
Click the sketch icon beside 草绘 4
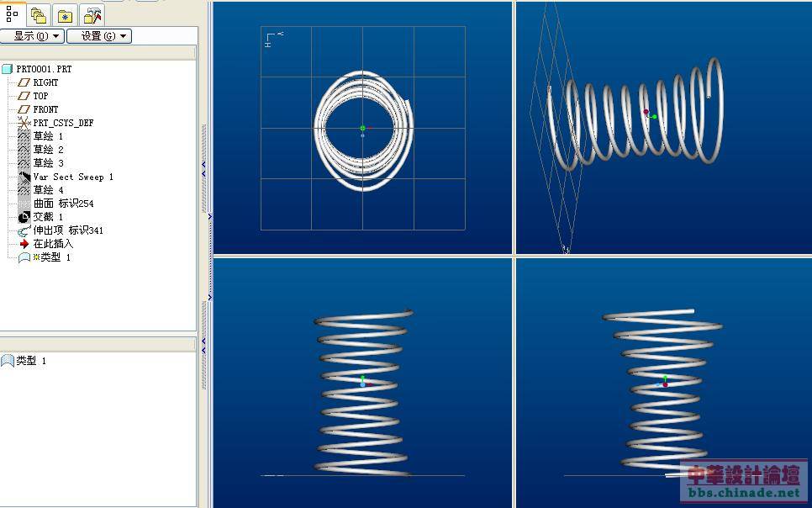pyautogui.click(x=24, y=190)
